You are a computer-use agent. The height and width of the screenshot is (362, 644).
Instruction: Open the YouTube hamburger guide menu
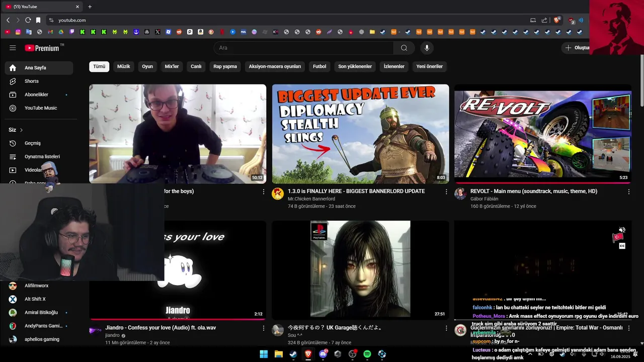13,48
